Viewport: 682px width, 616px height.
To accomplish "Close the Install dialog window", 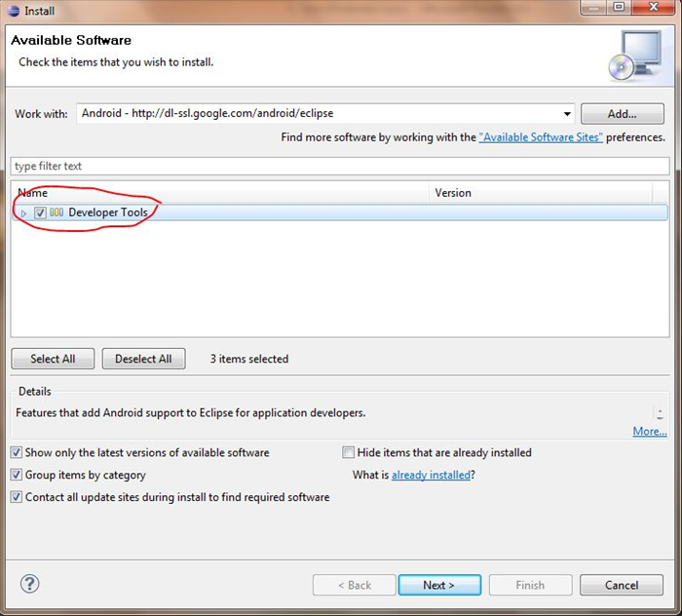I will click(653, 7).
